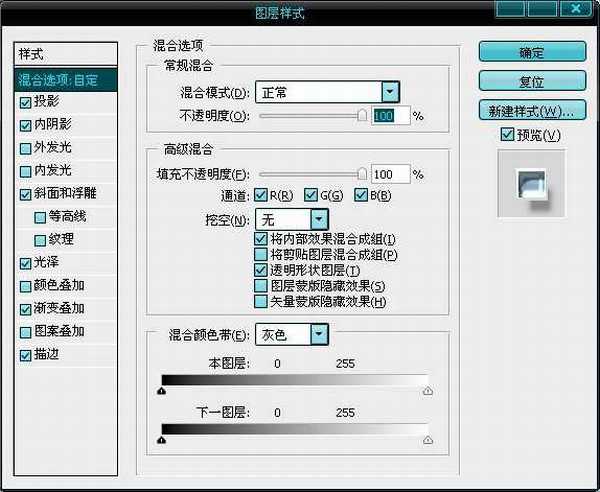Image resolution: width=600 pixels, height=492 pixels.
Task: Disable the 投影 drop shadow checkbox
Action: tap(25, 102)
